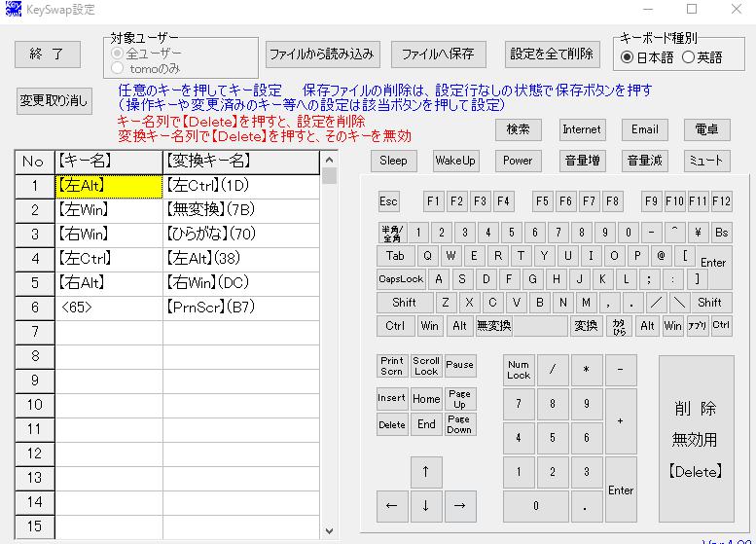The image size is (756, 544).
Task: Click the numpad Enter key
Action: click(621, 490)
